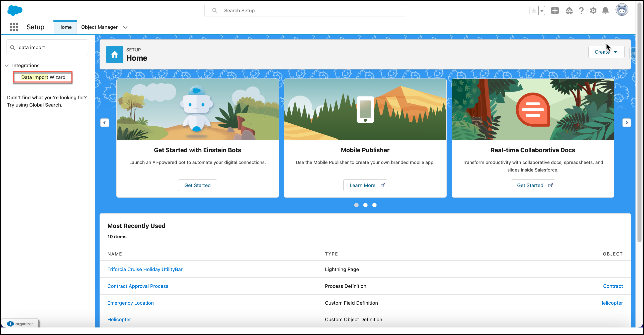Open the Create dropdown menu
The width and height of the screenshot is (644, 335).
pyautogui.click(x=606, y=52)
